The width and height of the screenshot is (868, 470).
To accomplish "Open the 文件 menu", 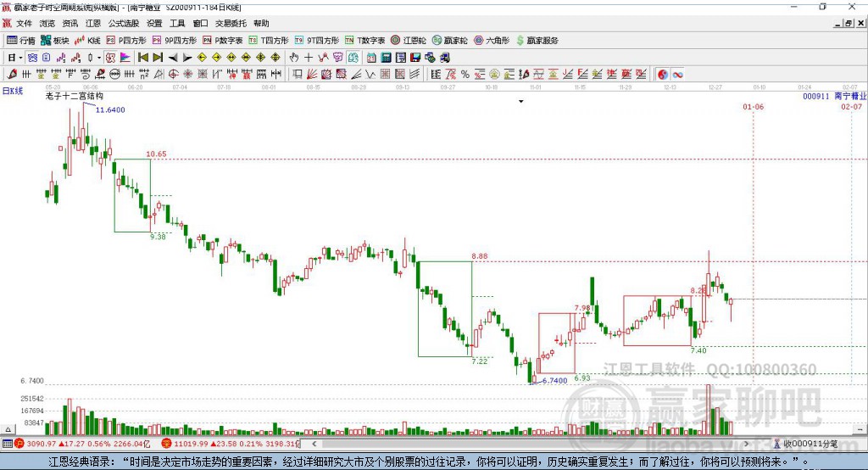I will click(x=24, y=23).
